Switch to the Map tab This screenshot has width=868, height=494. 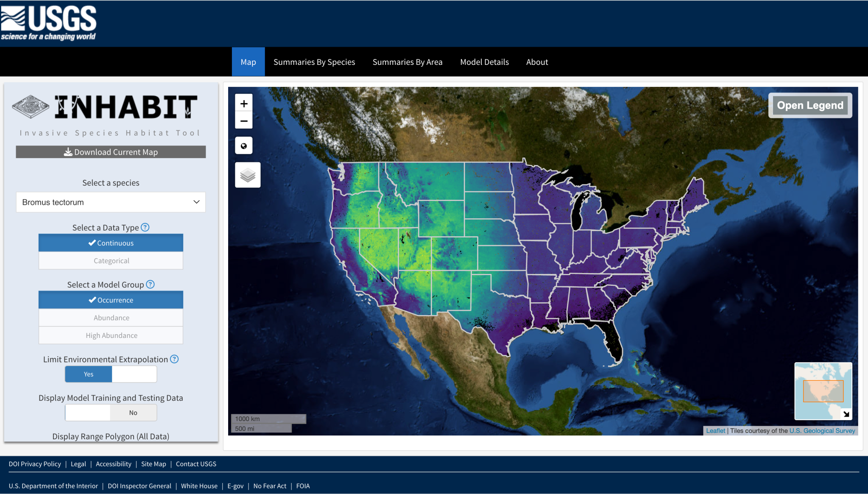pyautogui.click(x=248, y=62)
